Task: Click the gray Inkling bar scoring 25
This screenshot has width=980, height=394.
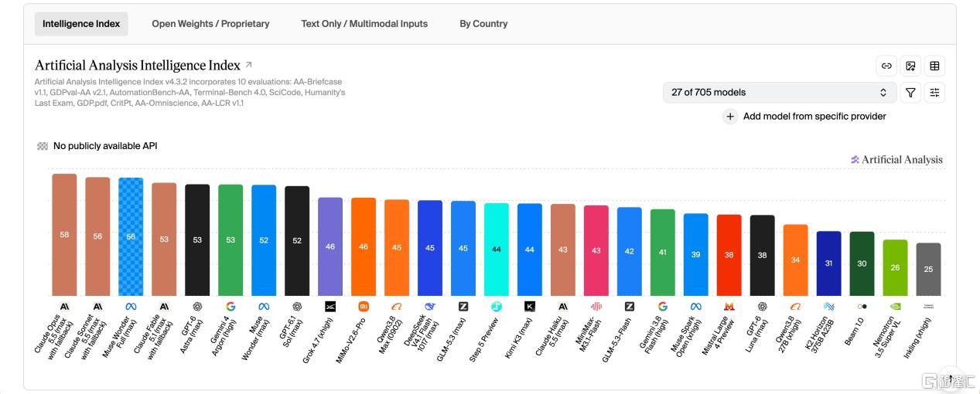Action: point(928,270)
